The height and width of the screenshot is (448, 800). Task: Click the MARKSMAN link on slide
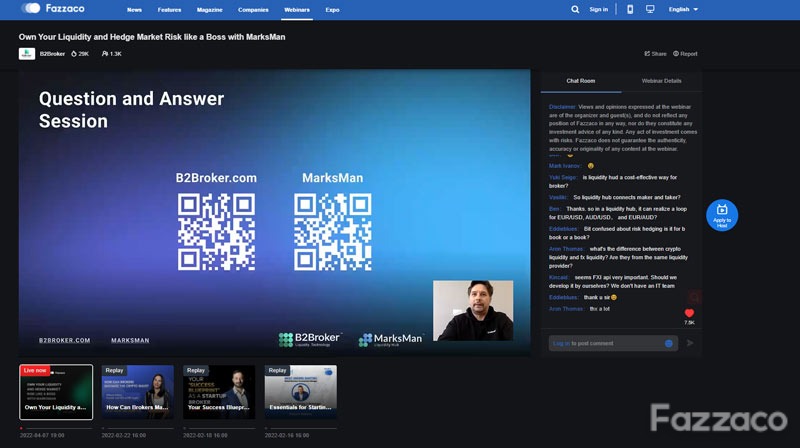click(x=130, y=340)
